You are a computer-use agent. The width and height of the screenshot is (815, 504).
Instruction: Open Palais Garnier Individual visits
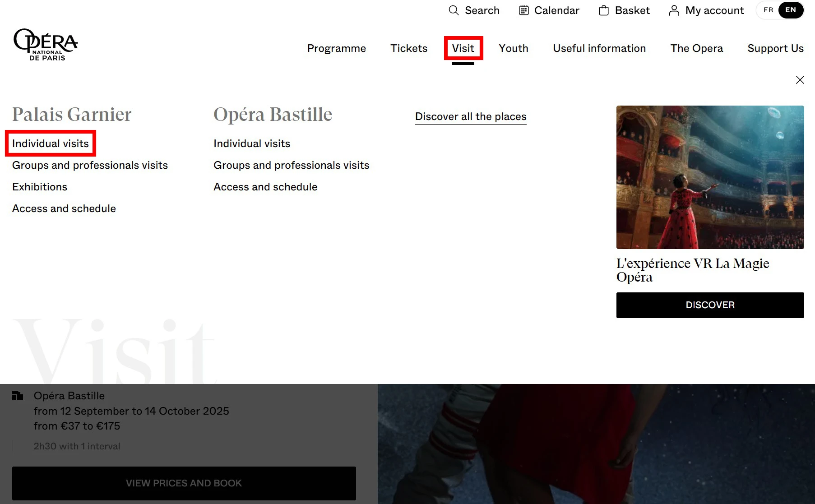coord(51,143)
